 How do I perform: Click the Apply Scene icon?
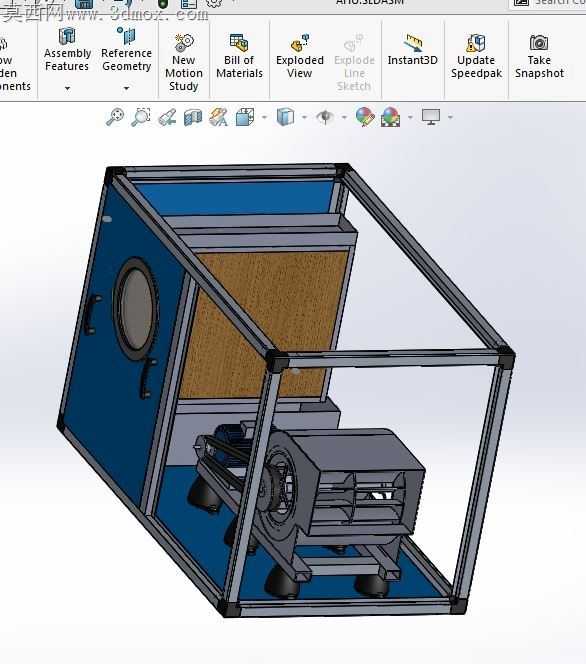click(390, 117)
